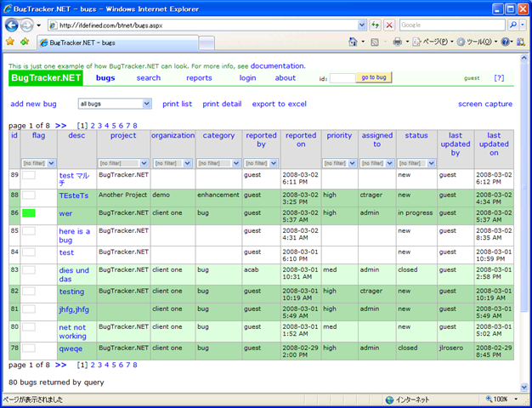532x408 pixels.
Task: Open the Page (ページ) menu
Action: [x=433, y=42]
